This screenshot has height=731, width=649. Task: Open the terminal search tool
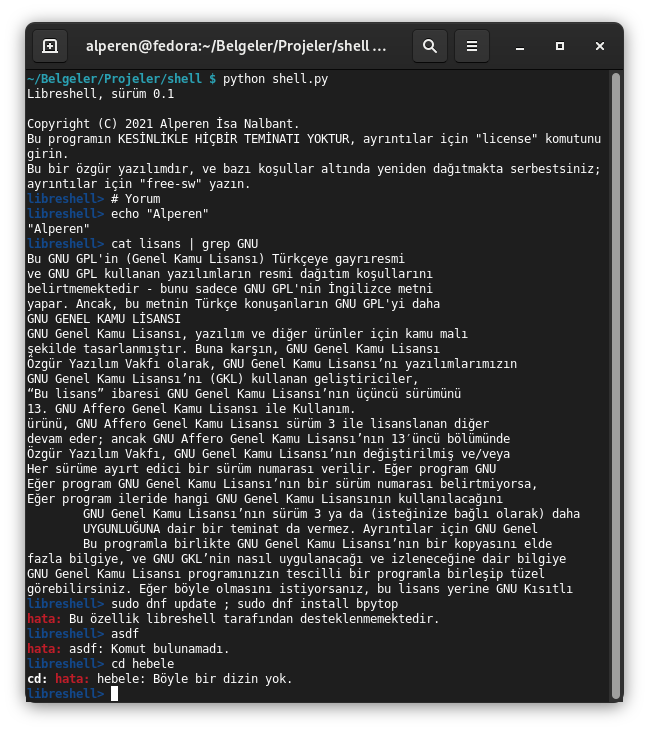point(429,46)
